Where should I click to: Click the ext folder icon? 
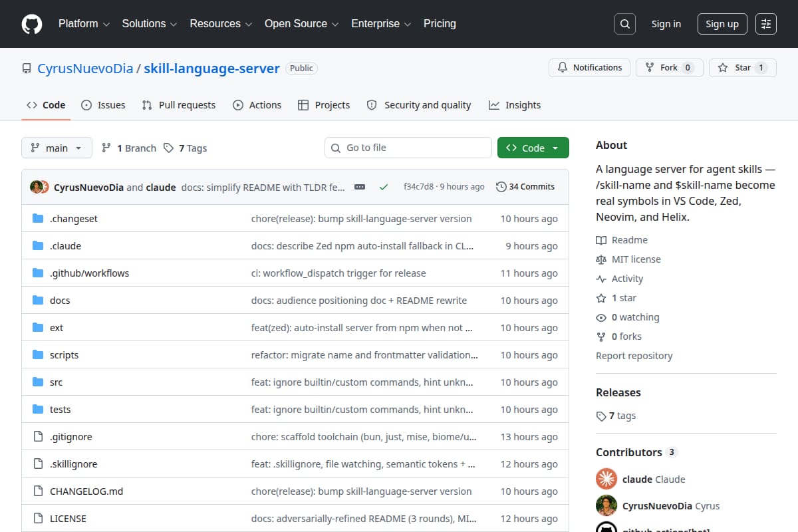click(38, 328)
